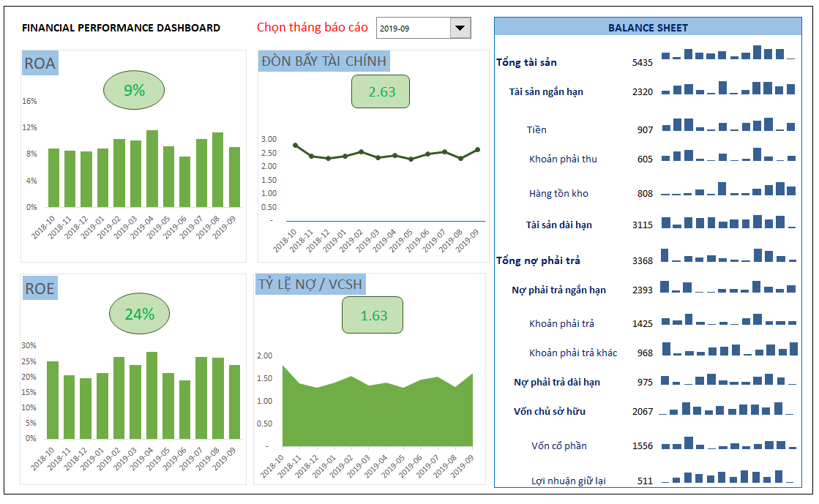819x504 pixels.
Task: Select the ROA 9% oval badge
Action: tap(134, 91)
